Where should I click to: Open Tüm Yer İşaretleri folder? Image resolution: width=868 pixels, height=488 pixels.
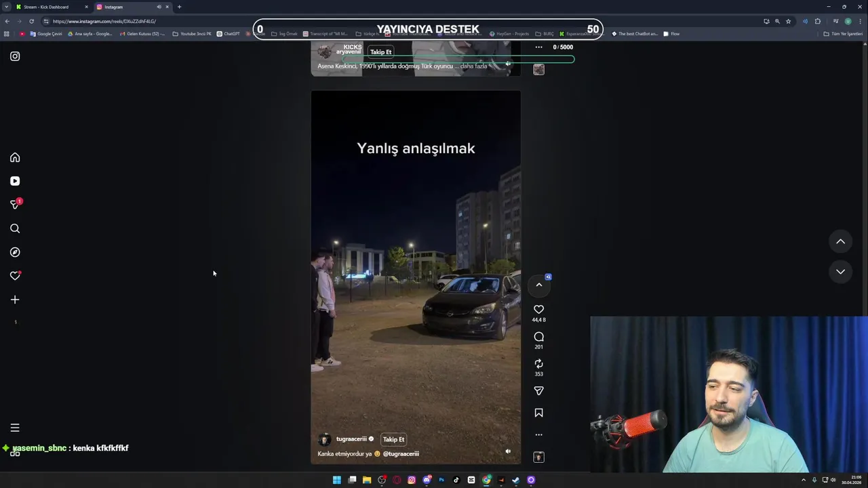click(843, 34)
